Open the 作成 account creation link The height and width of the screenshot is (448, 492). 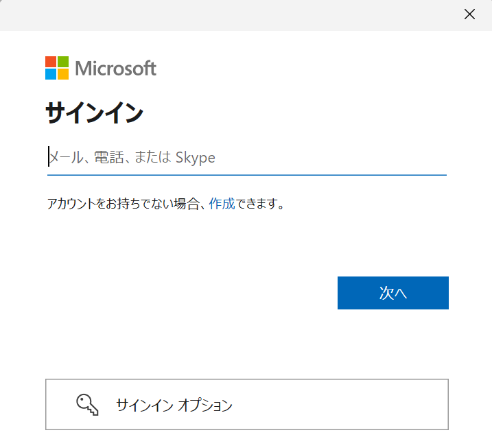click(222, 204)
